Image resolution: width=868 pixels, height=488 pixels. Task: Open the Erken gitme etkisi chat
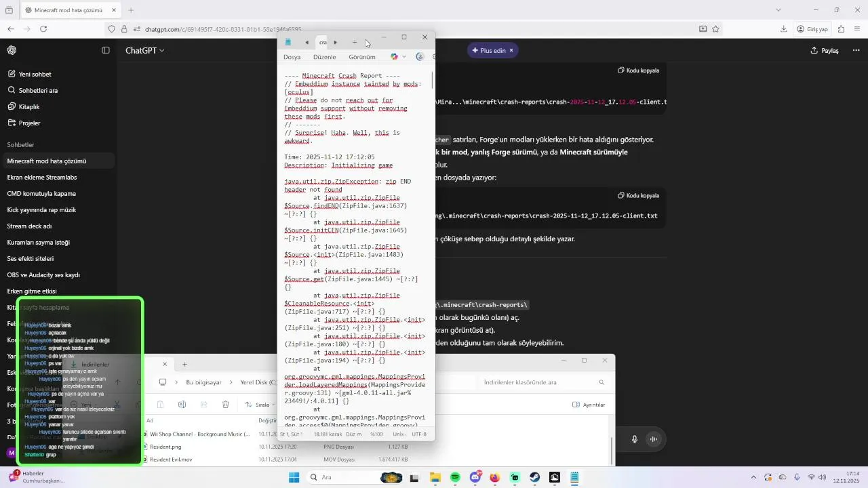click(32, 291)
